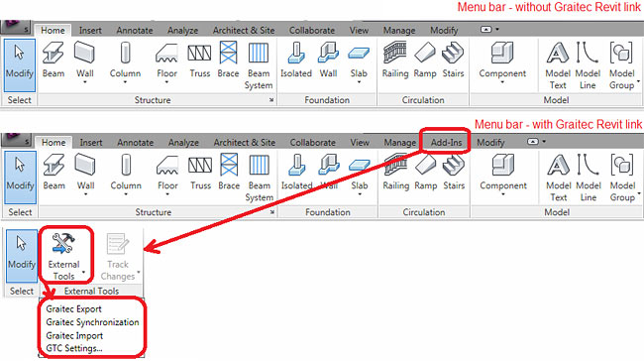644x361 pixels.
Task: Select Component tool in ribbon without Add-Ins tab
Action: pos(502,61)
